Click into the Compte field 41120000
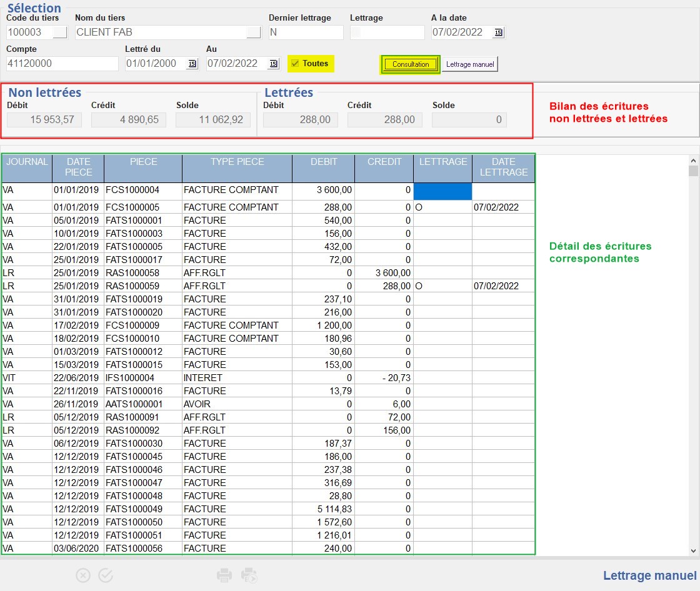Screen dimensions: 700x591 tap(62, 64)
